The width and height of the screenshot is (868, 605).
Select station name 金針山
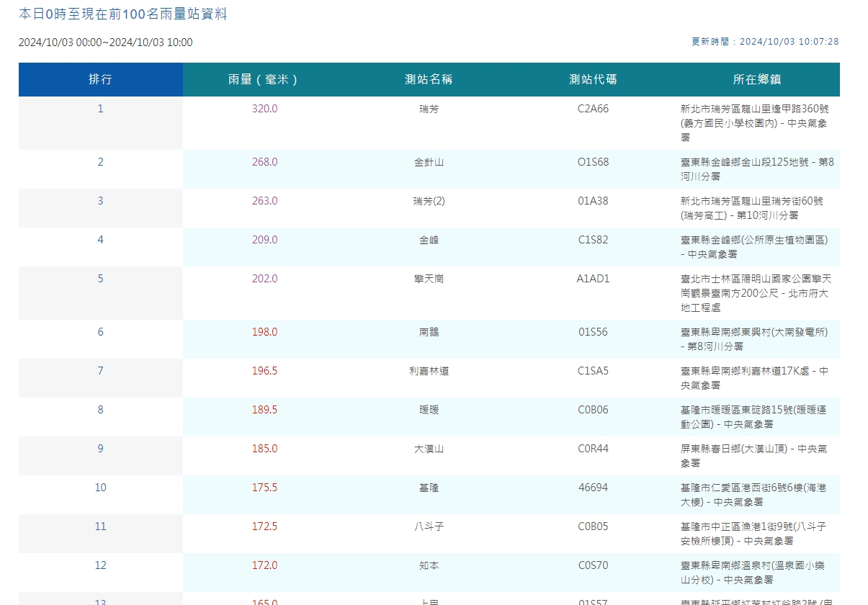[429, 162]
